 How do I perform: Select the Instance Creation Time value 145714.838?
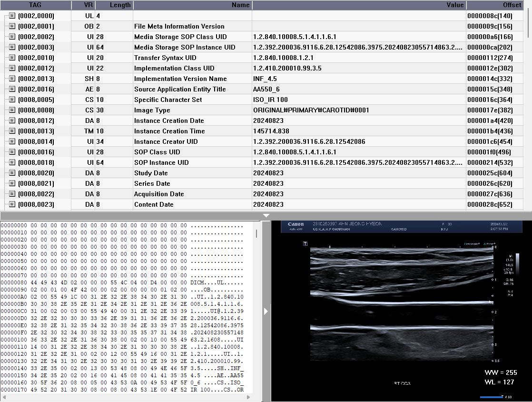pyautogui.click(x=271, y=131)
